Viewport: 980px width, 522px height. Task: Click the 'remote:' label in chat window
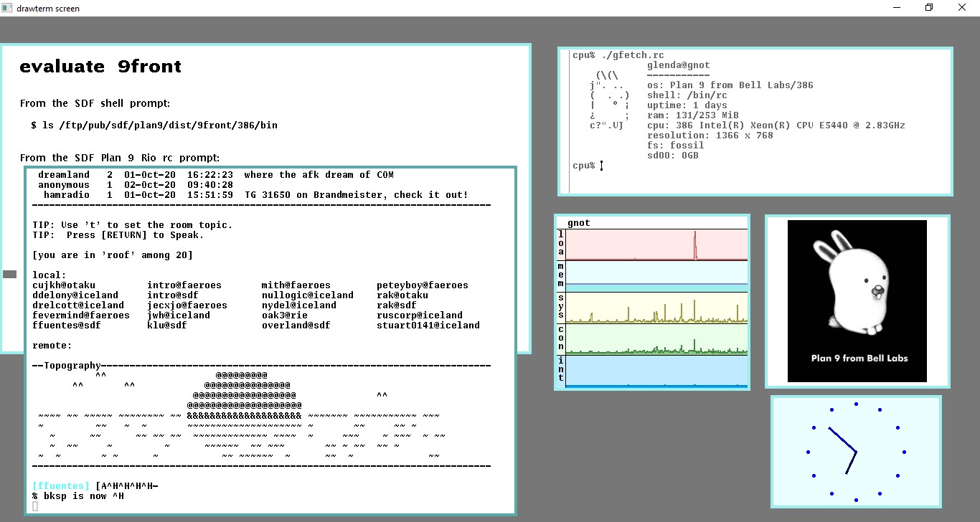[52, 346]
